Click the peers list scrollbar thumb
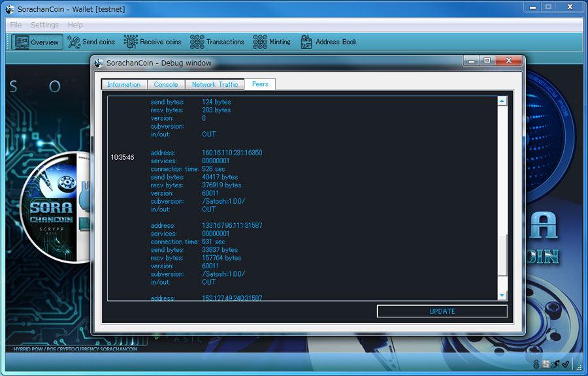588x376 pixels. (x=502, y=255)
